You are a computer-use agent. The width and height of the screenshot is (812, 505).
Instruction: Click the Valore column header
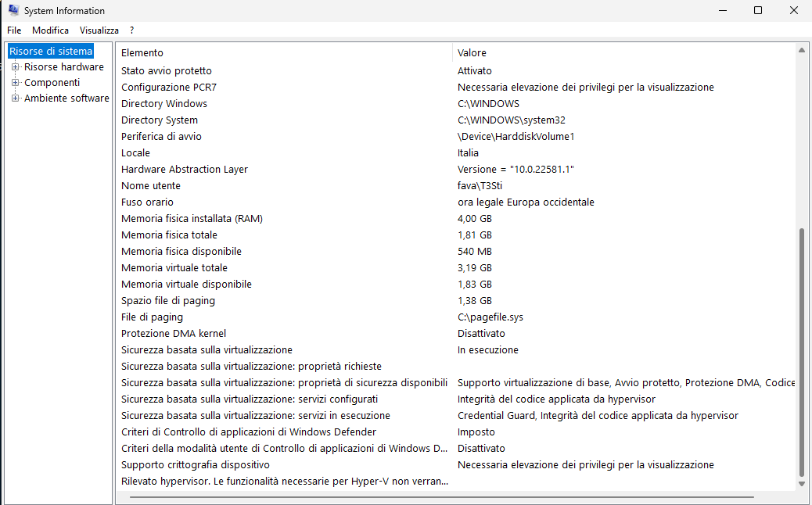624,53
